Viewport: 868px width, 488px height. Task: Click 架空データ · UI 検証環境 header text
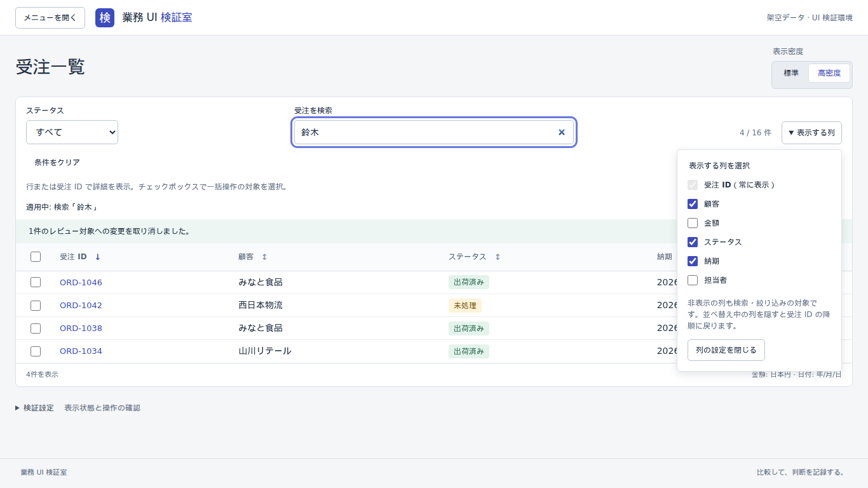click(810, 18)
